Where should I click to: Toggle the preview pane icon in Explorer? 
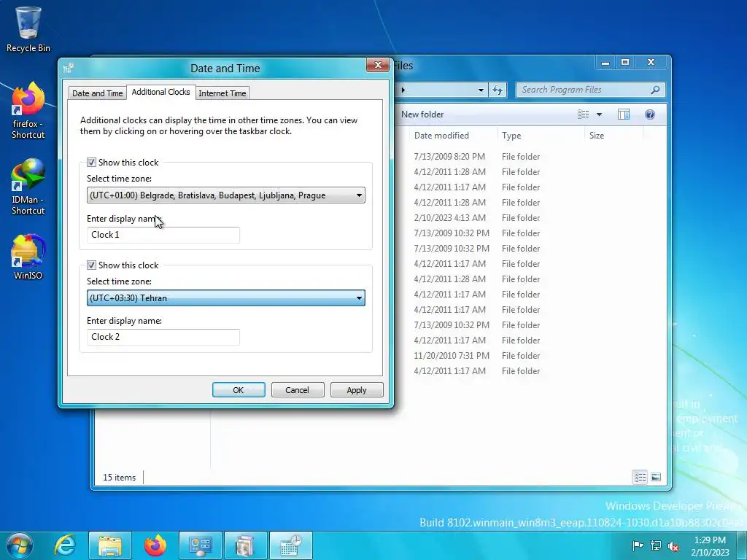(624, 114)
